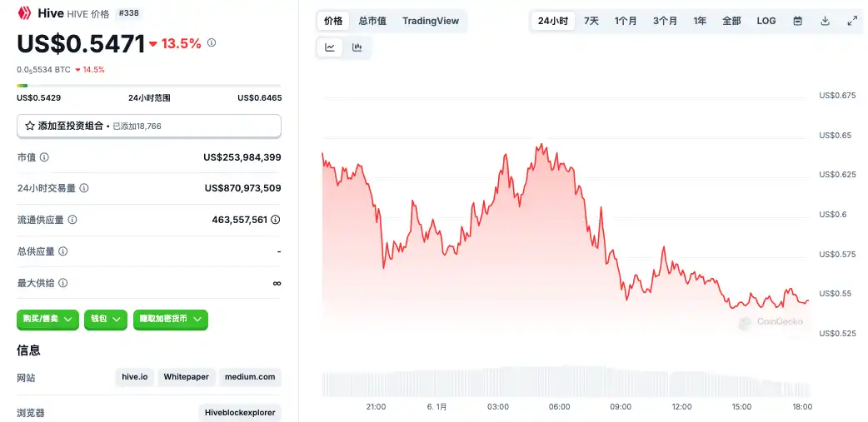Click the 24小时范围 price range bar
Image resolution: width=868 pixels, height=422 pixels.
(x=149, y=85)
